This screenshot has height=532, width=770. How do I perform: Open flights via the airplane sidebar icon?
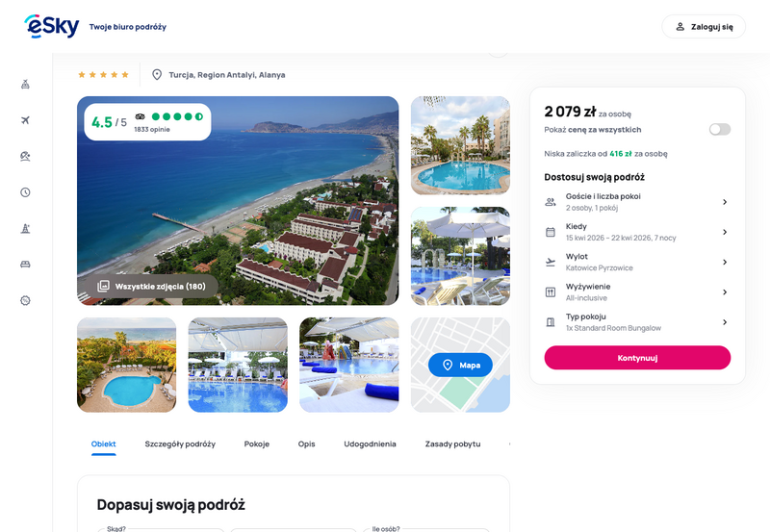tap(26, 120)
